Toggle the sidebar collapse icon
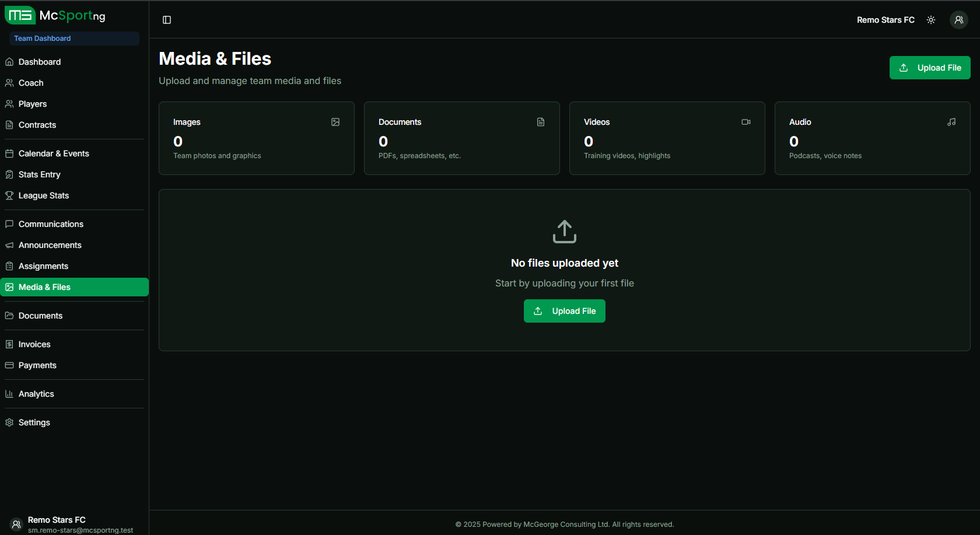 tap(167, 20)
